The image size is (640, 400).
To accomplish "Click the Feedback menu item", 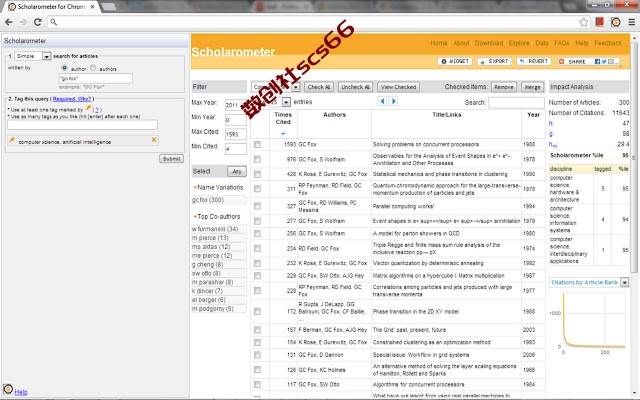I will (x=608, y=43).
